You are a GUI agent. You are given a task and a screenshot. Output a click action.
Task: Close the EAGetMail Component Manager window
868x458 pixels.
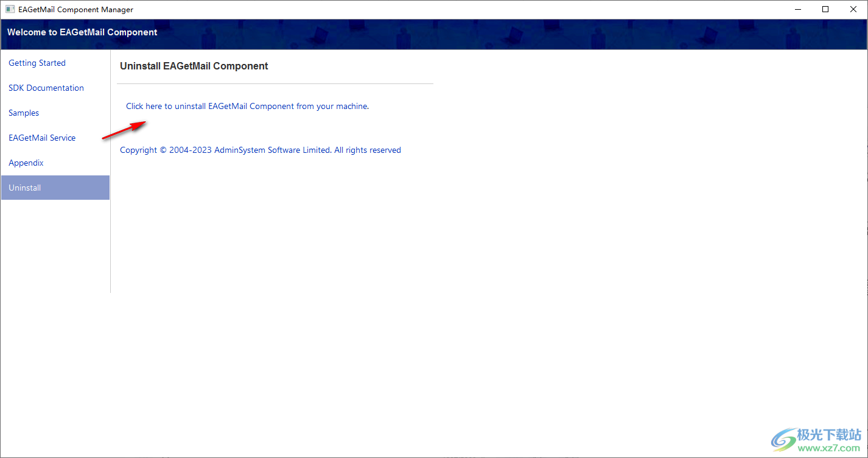[x=853, y=9]
